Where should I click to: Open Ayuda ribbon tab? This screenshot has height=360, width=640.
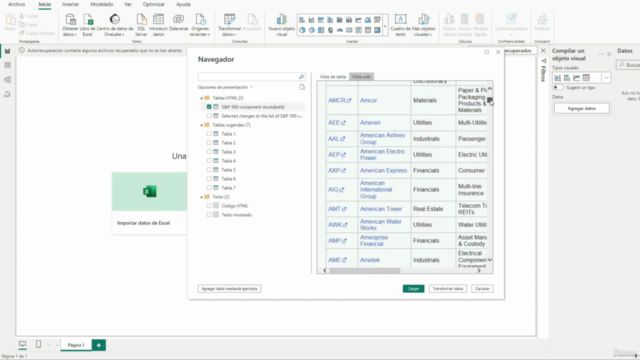coord(183,4)
